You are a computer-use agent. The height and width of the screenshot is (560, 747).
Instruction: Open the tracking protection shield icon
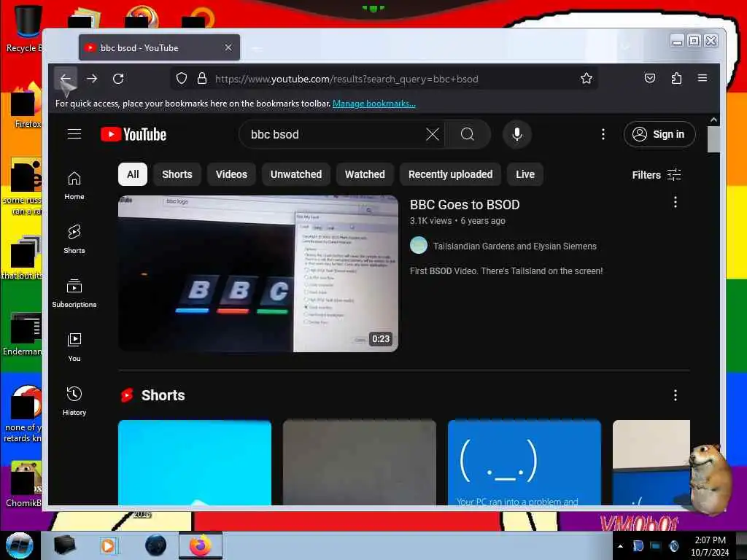coord(182,78)
